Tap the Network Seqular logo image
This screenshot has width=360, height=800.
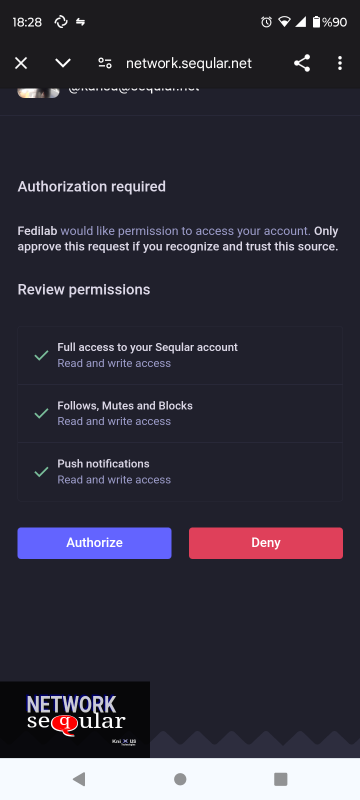pos(75,719)
